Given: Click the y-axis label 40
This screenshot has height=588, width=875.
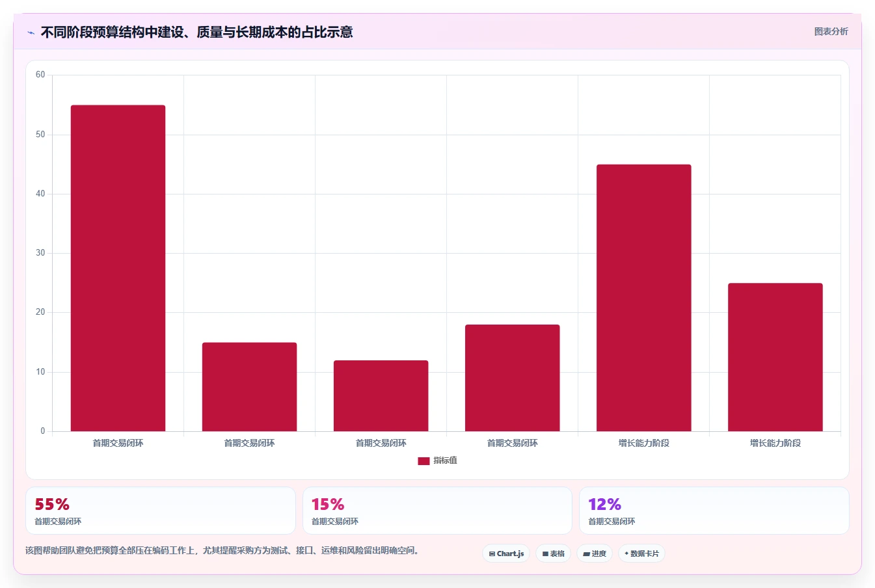Looking at the screenshot, I should tap(40, 194).
